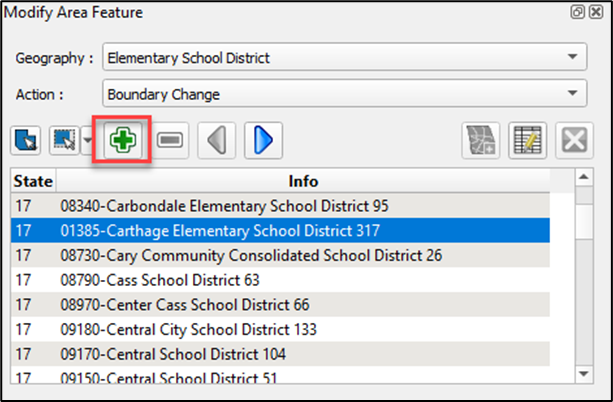Click the grey previous arrow button
The width and height of the screenshot is (613, 402).
click(215, 142)
